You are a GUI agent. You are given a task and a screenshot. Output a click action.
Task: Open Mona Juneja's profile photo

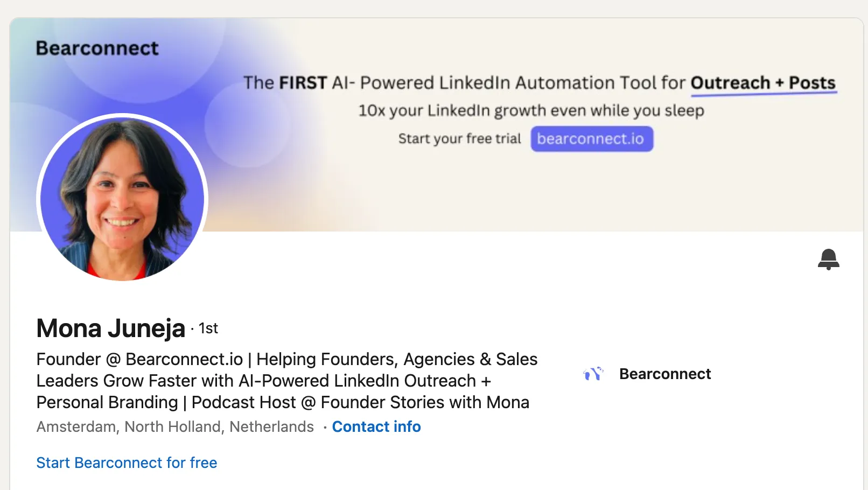click(122, 198)
